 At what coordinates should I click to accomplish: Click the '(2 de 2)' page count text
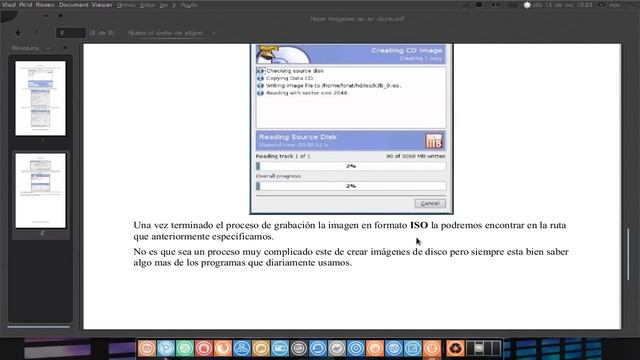click(102, 33)
